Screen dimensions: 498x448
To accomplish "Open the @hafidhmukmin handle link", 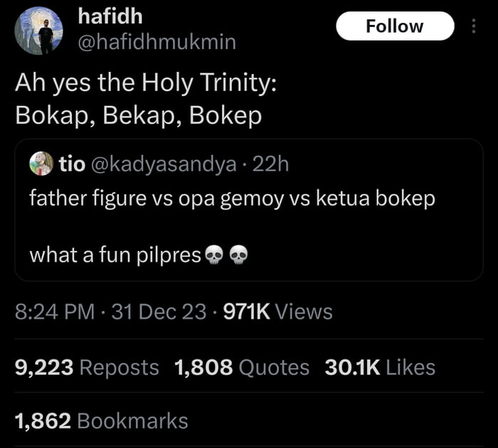I will (x=155, y=43).
